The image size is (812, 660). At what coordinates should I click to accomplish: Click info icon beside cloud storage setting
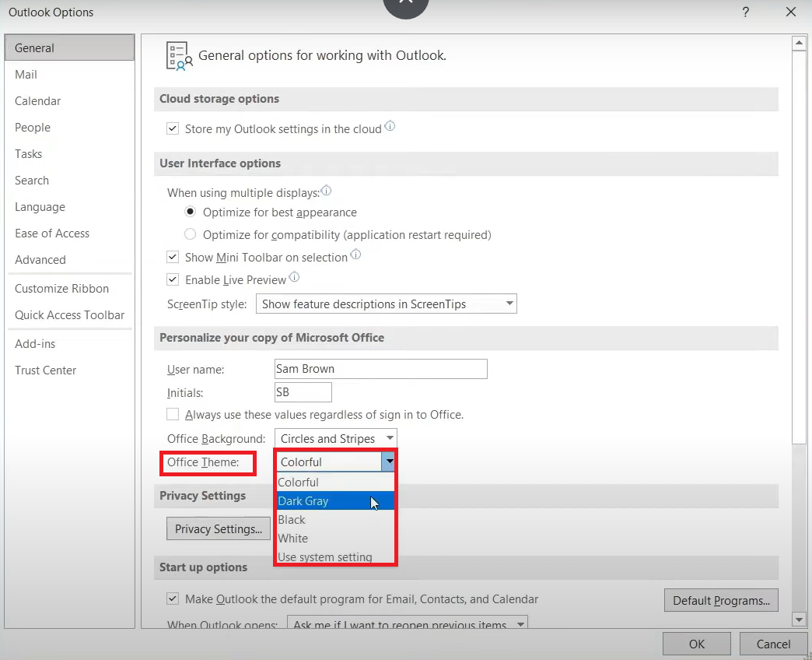390,126
